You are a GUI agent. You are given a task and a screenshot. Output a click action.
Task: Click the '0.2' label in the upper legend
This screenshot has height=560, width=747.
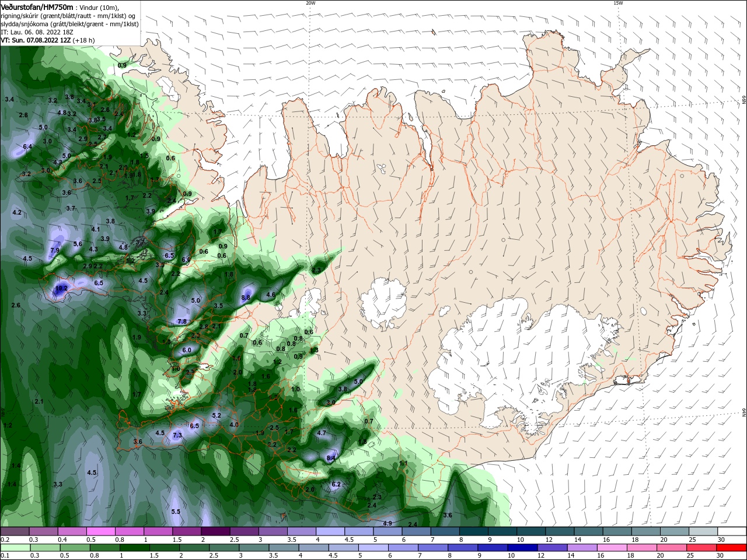click(x=5, y=540)
